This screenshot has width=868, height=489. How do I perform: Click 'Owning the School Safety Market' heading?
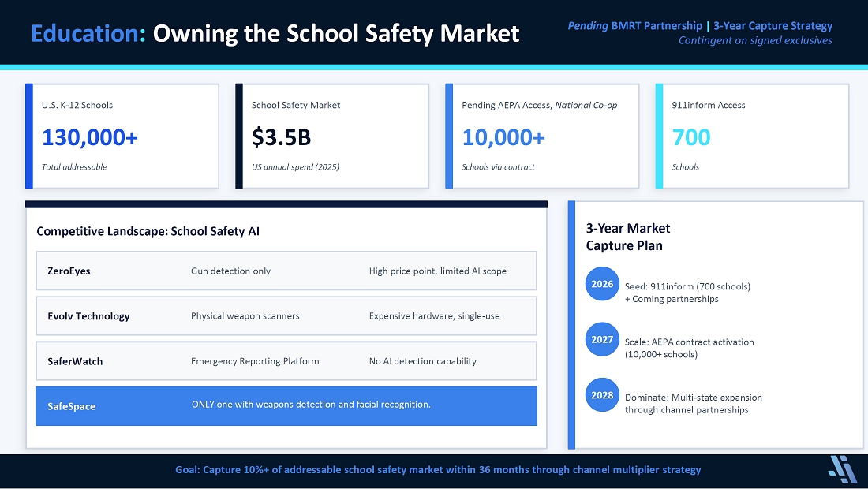point(336,33)
